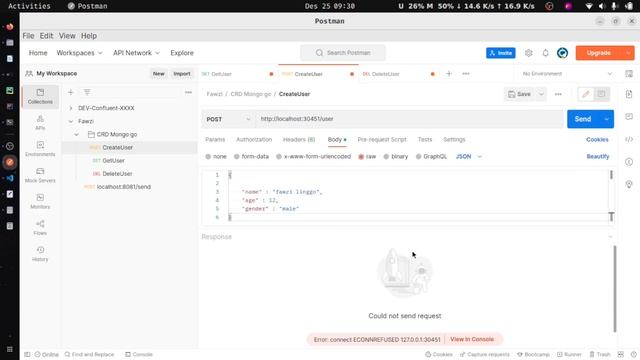The height and width of the screenshot is (360, 640).
Task: Open the user avatar account menu
Action: click(x=562, y=53)
